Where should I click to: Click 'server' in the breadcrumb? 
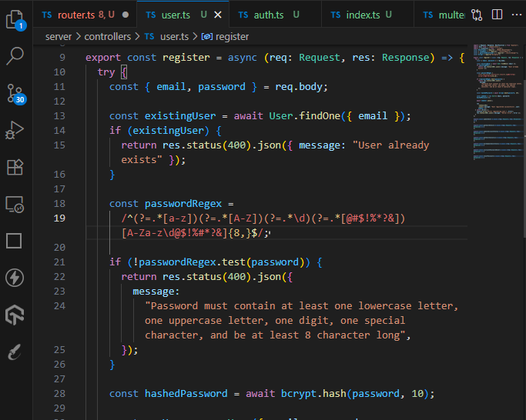[x=59, y=36]
